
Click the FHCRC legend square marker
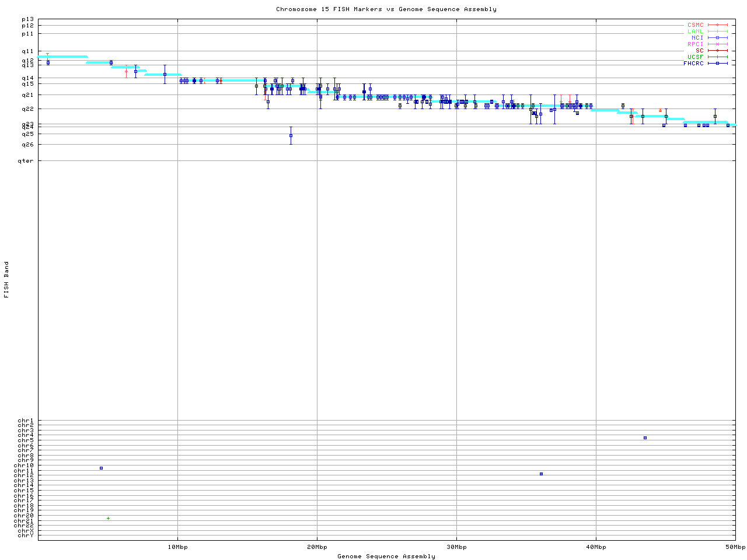pyautogui.click(x=717, y=64)
